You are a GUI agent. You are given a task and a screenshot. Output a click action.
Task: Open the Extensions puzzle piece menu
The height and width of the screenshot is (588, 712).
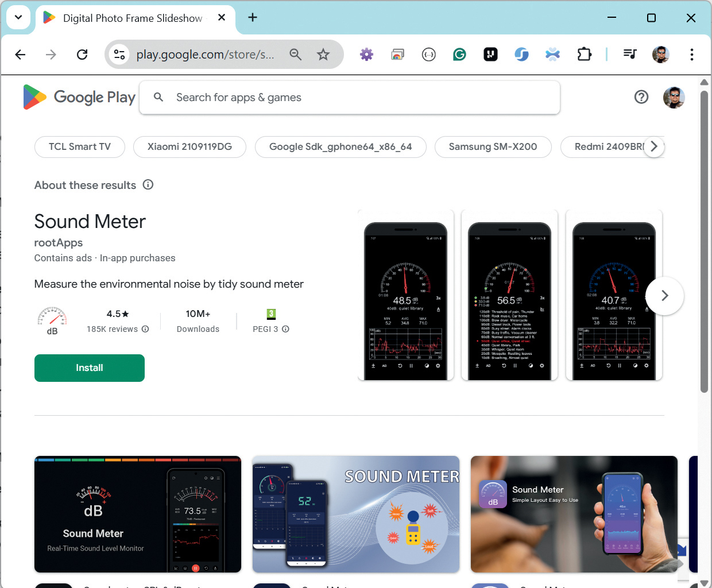[584, 55]
